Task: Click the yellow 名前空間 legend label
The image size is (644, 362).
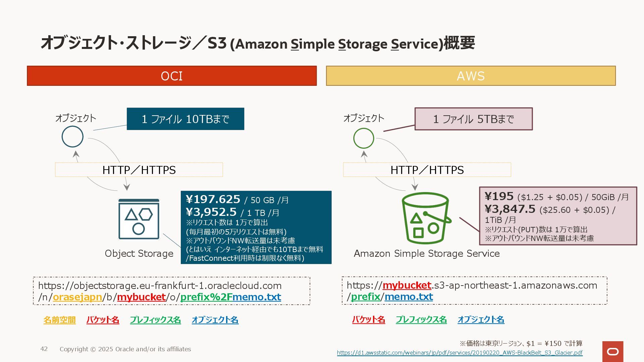Action: click(59, 320)
